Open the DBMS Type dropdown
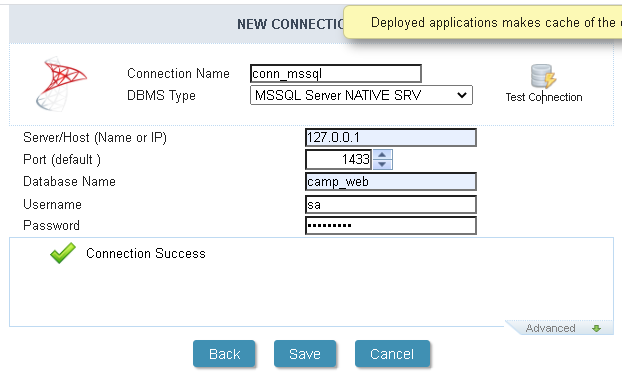This screenshot has height=382, width=622. click(361, 95)
